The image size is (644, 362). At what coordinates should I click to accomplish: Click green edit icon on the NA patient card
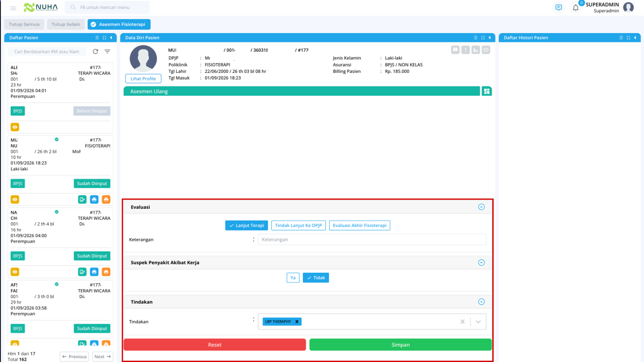pyautogui.click(x=82, y=272)
